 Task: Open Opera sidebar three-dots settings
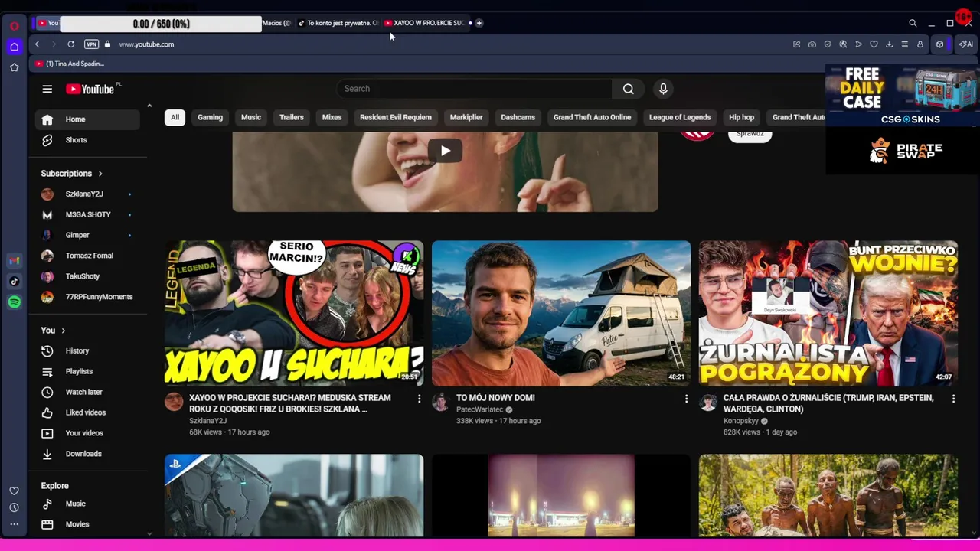click(14, 524)
